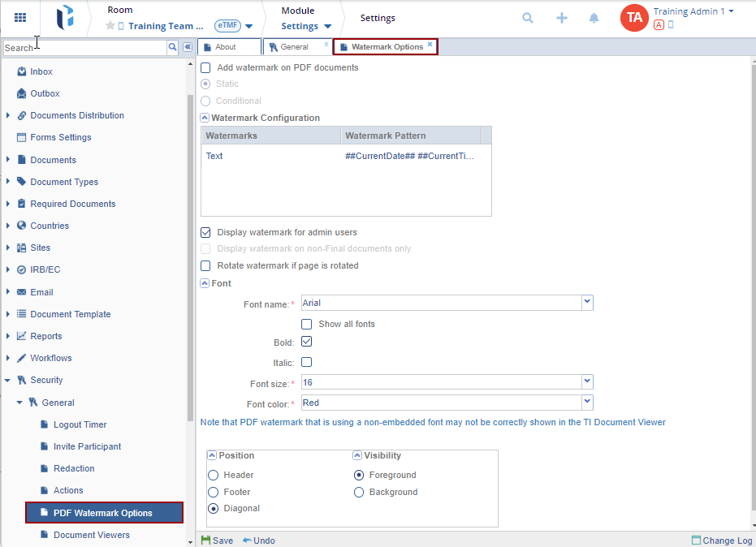
Task: Choose Background visibility option
Action: [x=359, y=493]
